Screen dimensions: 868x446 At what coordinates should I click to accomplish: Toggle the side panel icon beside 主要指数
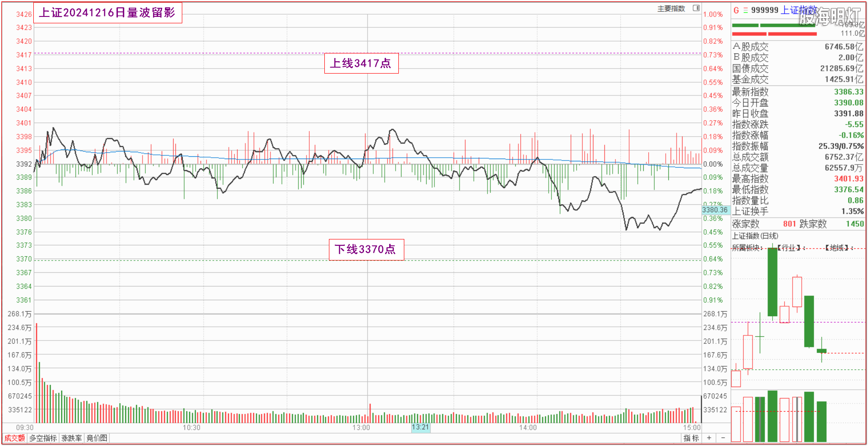[x=696, y=8]
